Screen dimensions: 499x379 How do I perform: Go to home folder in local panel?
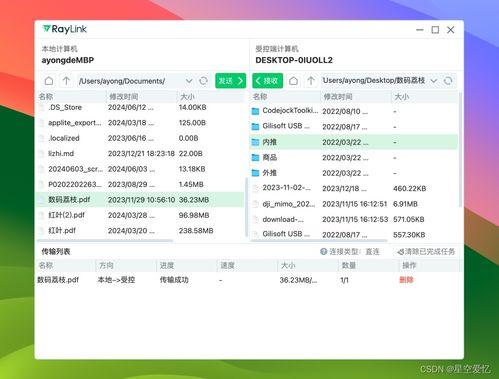[49, 81]
